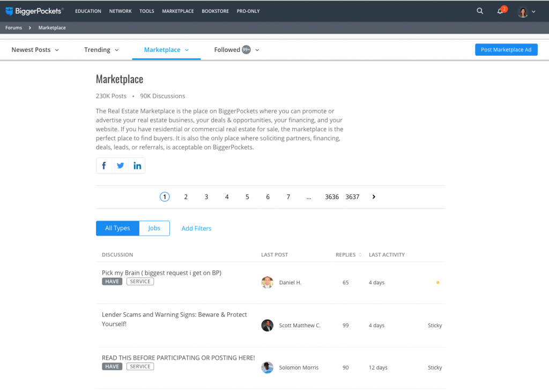Go to page 3
The height and width of the screenshot is (392, 549).
[206, 197]
